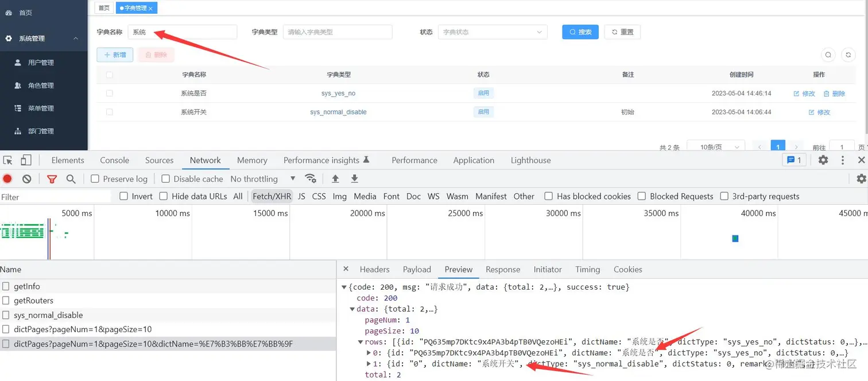Check Blocked Requests checkbox
Image resolution: width=868 pixels, height=381 pixels.
tap(642, 196)
